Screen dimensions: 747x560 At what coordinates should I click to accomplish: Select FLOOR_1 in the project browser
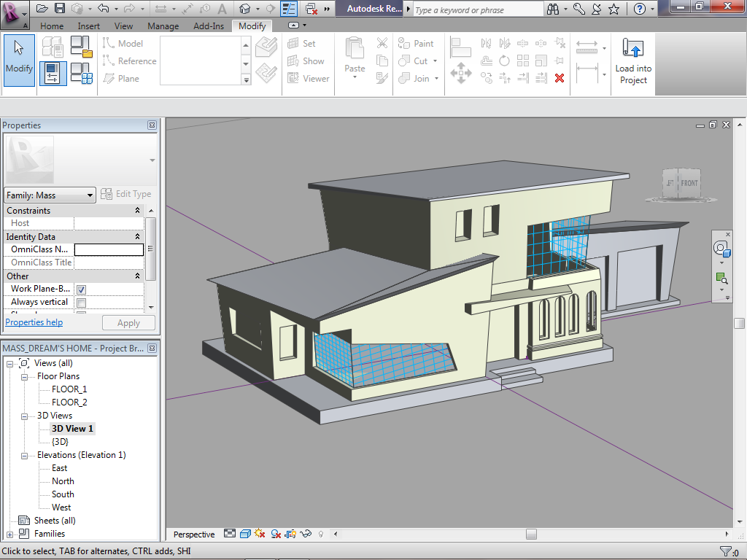(69, 389)
